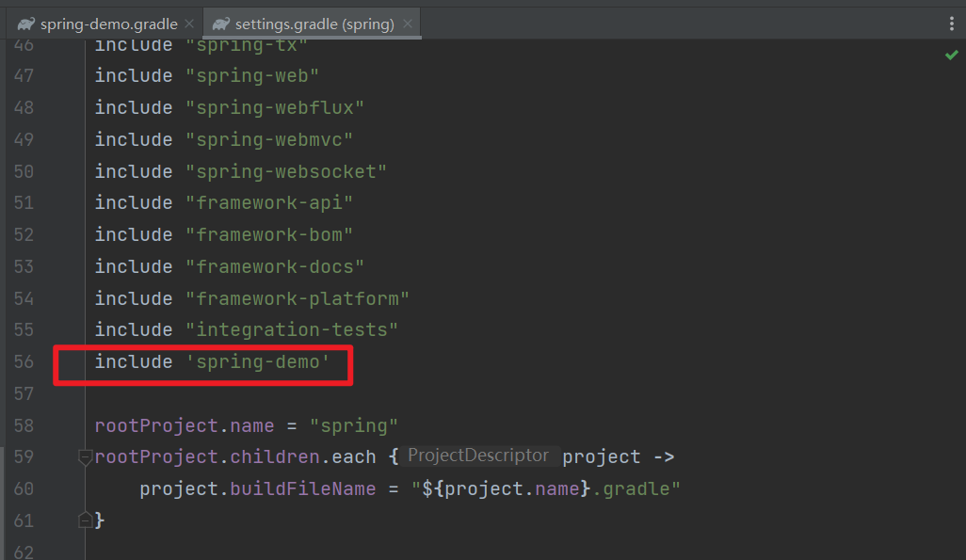Click the fold end marker on line 61

pyautogui.click(x=86, y=520)
